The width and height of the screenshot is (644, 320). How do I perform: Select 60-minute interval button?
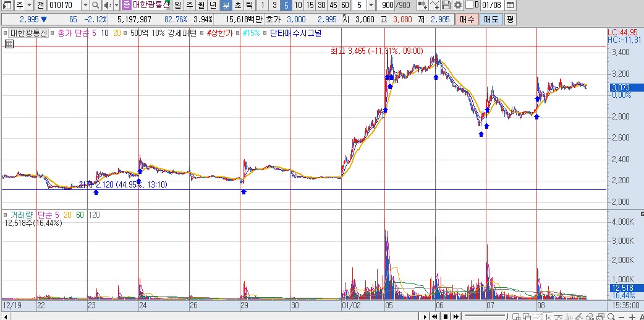(345, 6)
